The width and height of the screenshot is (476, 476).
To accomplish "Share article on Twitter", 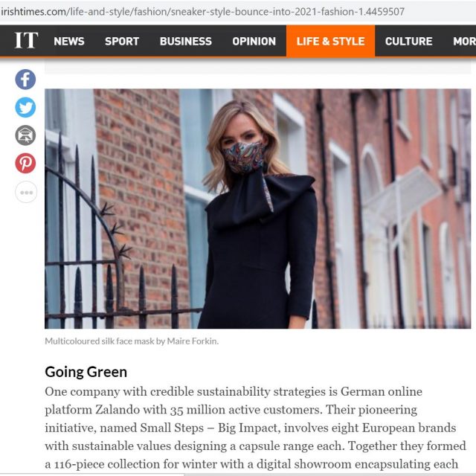I will (25, 107).
